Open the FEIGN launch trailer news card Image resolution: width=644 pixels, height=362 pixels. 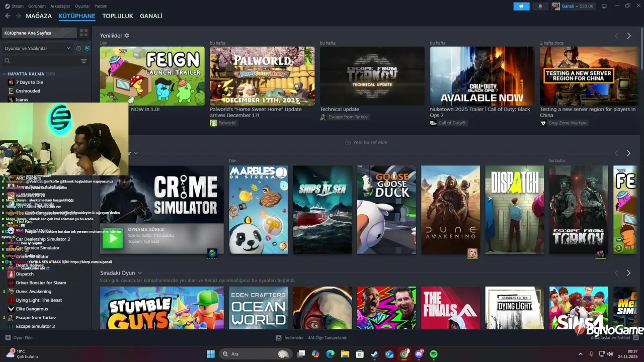152,76
